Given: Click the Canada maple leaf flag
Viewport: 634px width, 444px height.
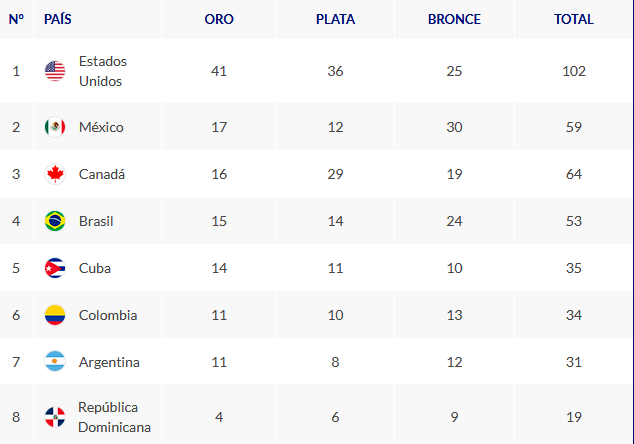Looking at the screenshot, I should point(55,174).
